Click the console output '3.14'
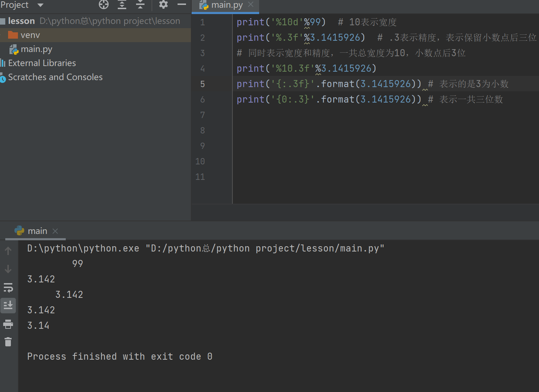This screenshot has height=392, width=539. 38,326
